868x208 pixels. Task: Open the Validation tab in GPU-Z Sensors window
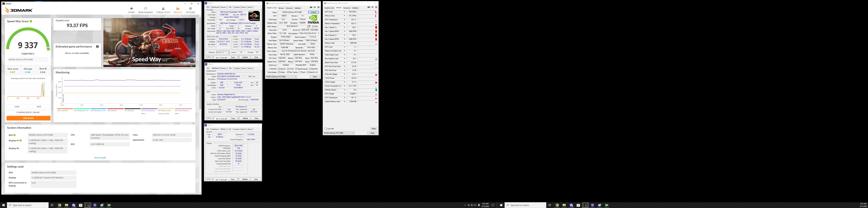[355, 8]
